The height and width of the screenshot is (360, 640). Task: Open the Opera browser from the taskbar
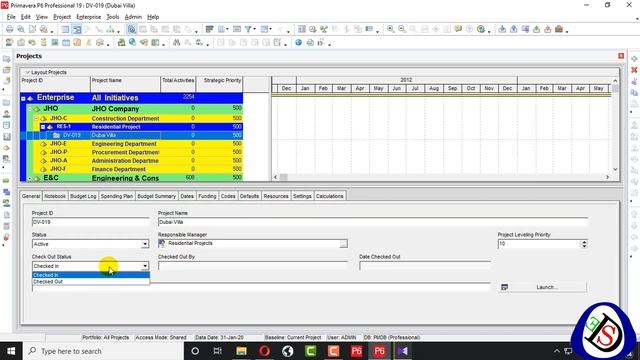pos(264,351)
